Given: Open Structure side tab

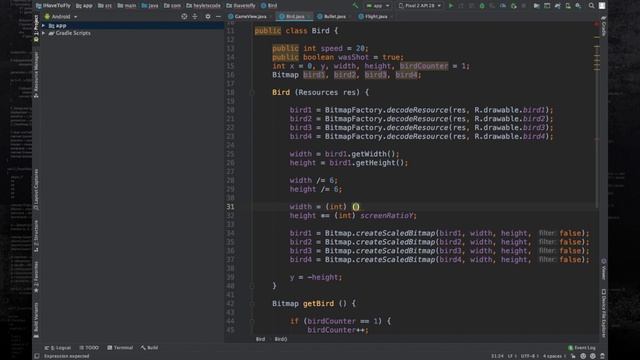Looking at the screenshot, I should (x=36, y=236).
